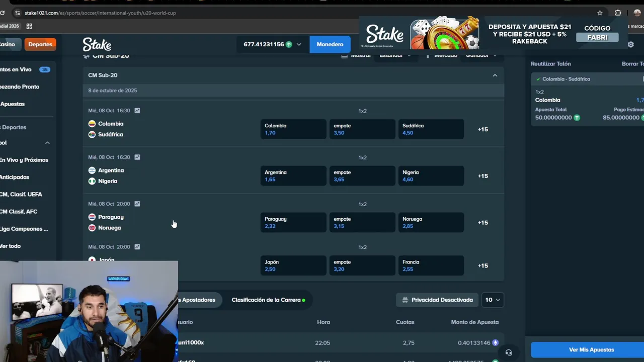Open Mis Apuestas sidebar item

(x=13, y=104)
